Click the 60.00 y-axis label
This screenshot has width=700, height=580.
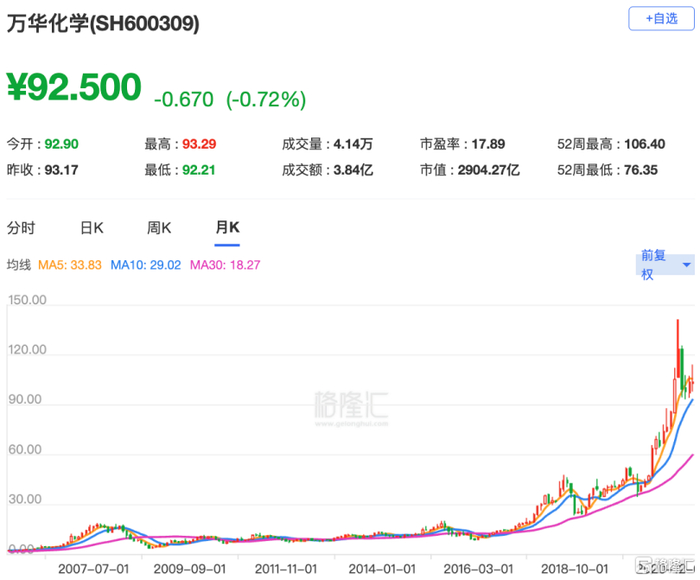tap(25, 449)
